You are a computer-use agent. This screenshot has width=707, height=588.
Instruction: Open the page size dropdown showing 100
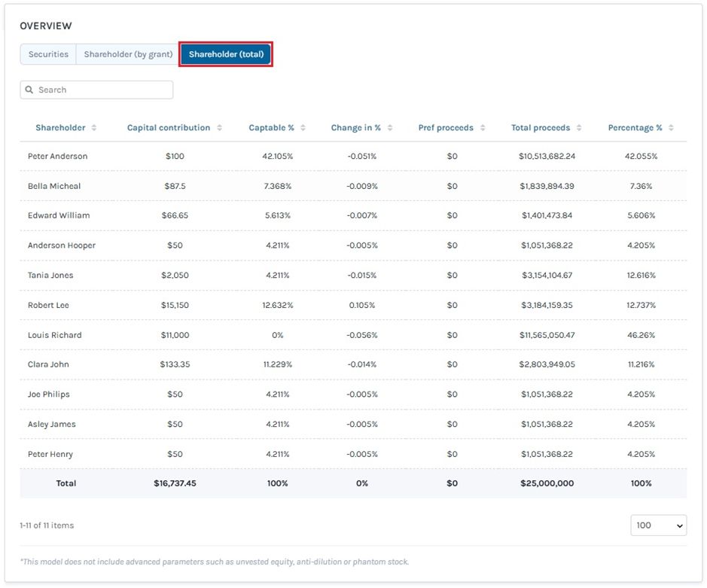pos(658,526)
